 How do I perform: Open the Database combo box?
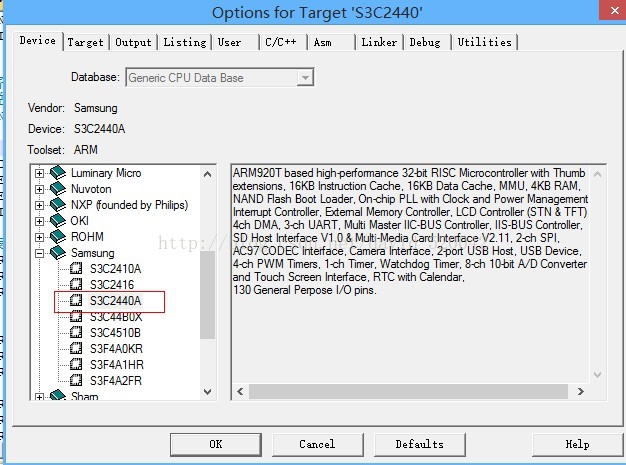[x=220, y=77]
